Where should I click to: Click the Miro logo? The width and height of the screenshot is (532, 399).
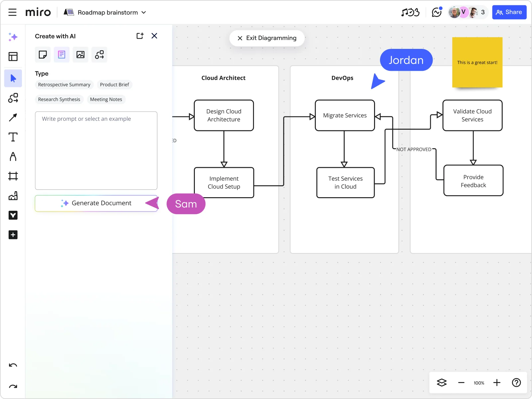pyautogui.click(x=38, y=12)
